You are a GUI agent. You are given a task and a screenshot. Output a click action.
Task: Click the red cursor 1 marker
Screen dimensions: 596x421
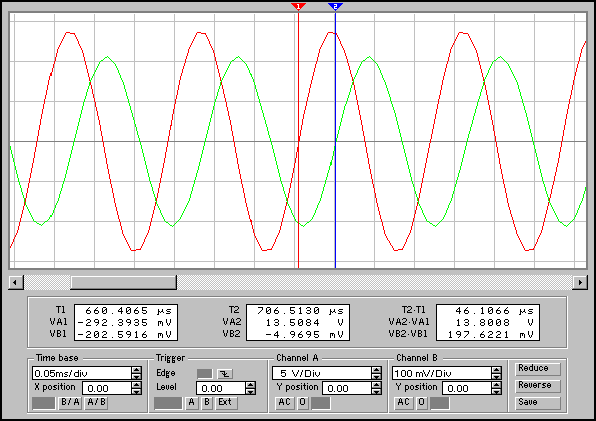tap(298, 6)
